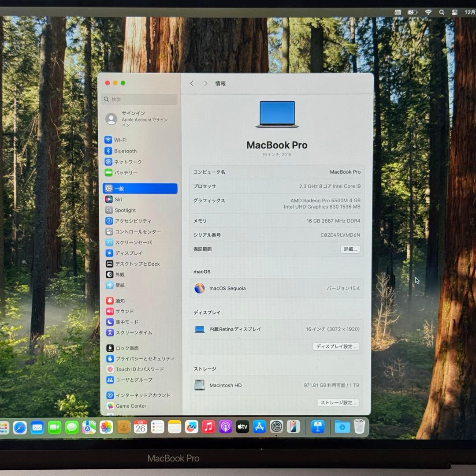Launch Podcasts from the Dock
The image size is (476, 476).
coord(224,427)
